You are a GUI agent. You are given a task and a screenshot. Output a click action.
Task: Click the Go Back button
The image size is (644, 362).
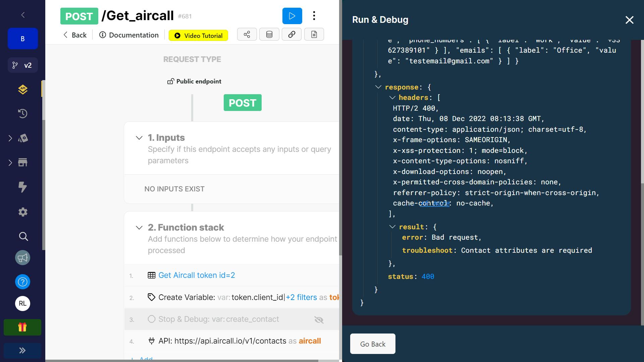[373, 344]
